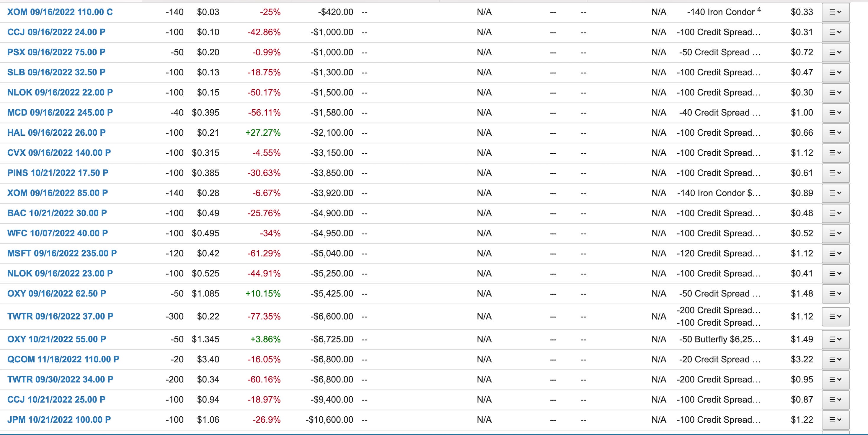868x435 pixels.
Task: Open hamburger menu for TWTR 37.00 P row
Action: click(835, 316)
